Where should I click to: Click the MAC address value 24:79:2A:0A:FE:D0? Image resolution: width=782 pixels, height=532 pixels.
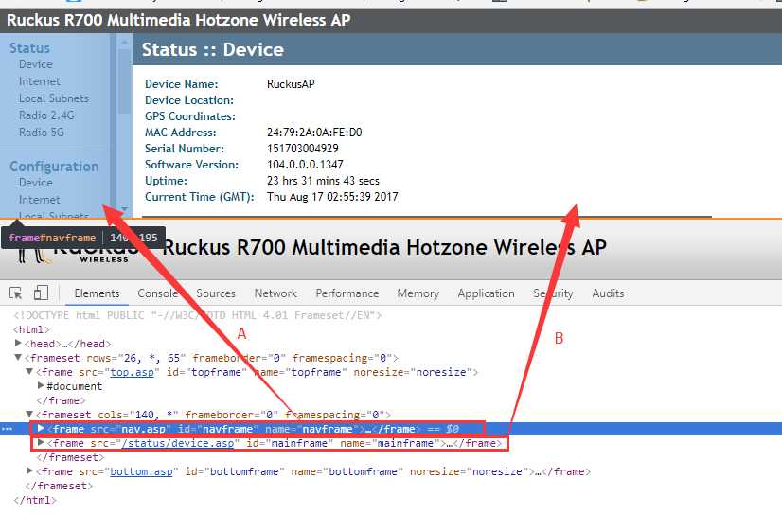pyautogui.click(x=314, y=133)
